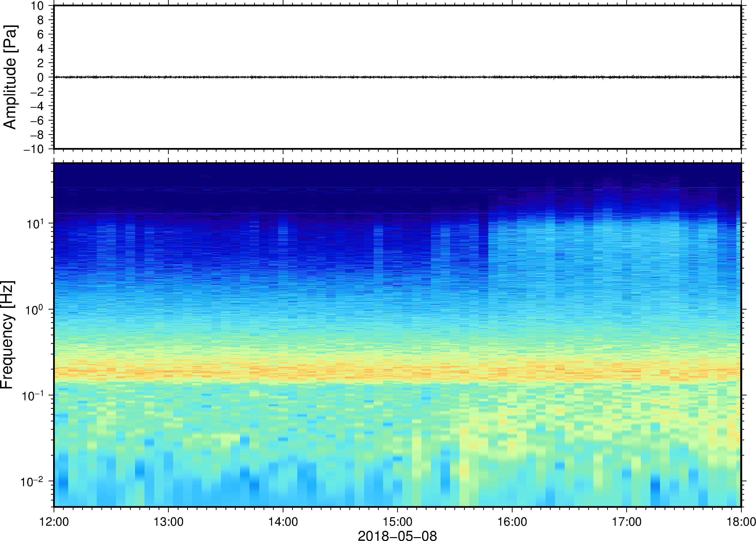
Task: Click the amplitude tick label −6
Action: 37,120
